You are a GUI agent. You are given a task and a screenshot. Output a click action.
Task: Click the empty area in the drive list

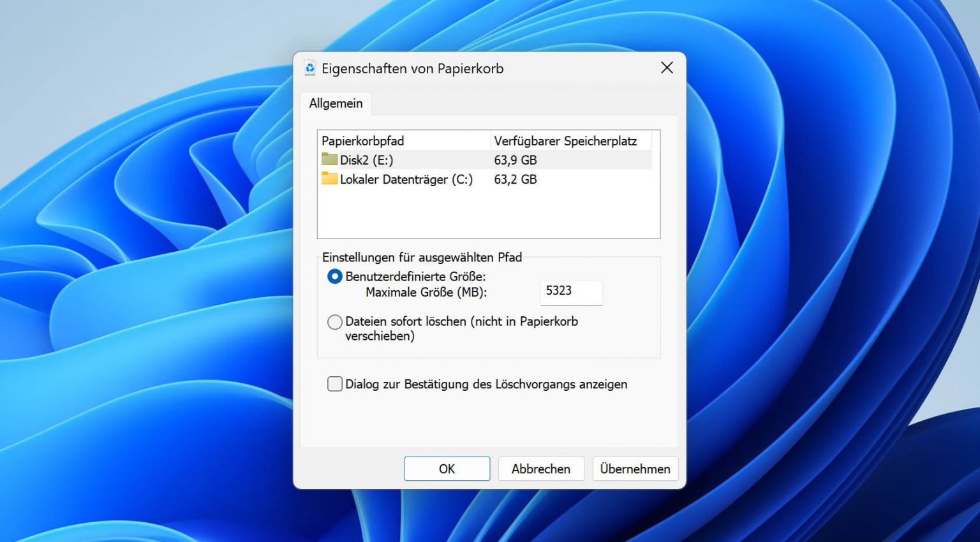click(x=488, y=214)
